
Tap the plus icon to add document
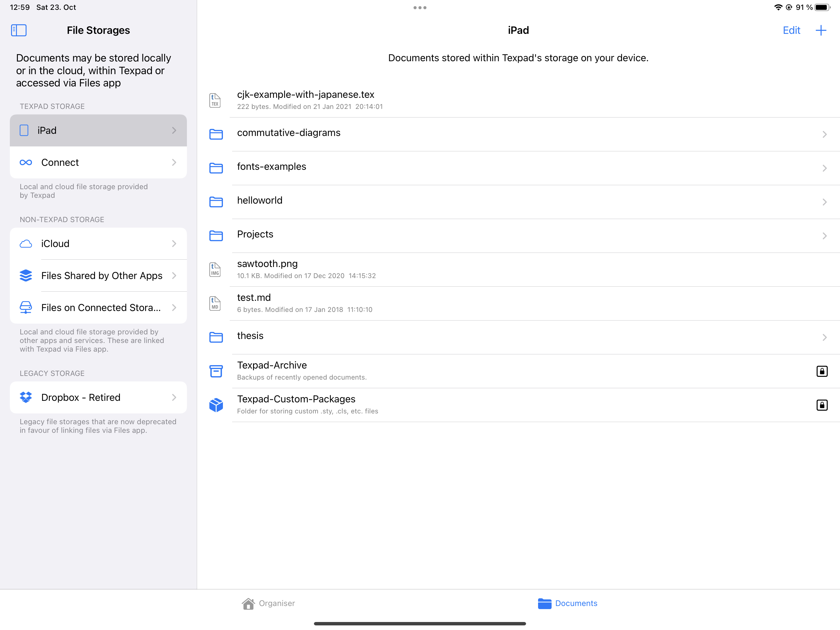tap(821, 30)
